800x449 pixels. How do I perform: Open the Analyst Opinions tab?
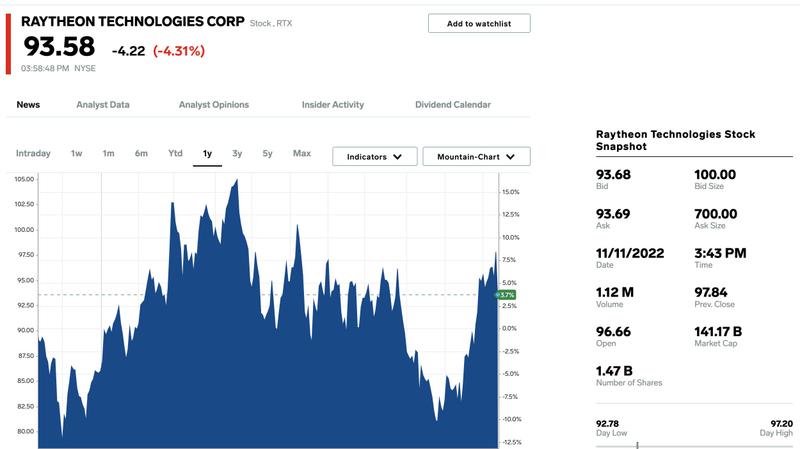pyautogui.click(x=214, y=105)
